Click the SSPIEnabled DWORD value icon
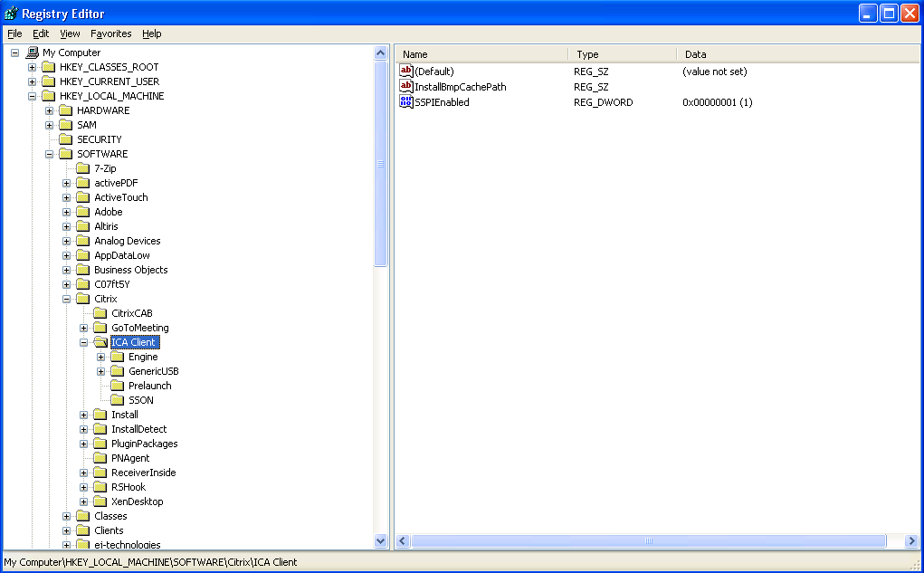This screenshot has height=573, width=924. pos(406,101)
